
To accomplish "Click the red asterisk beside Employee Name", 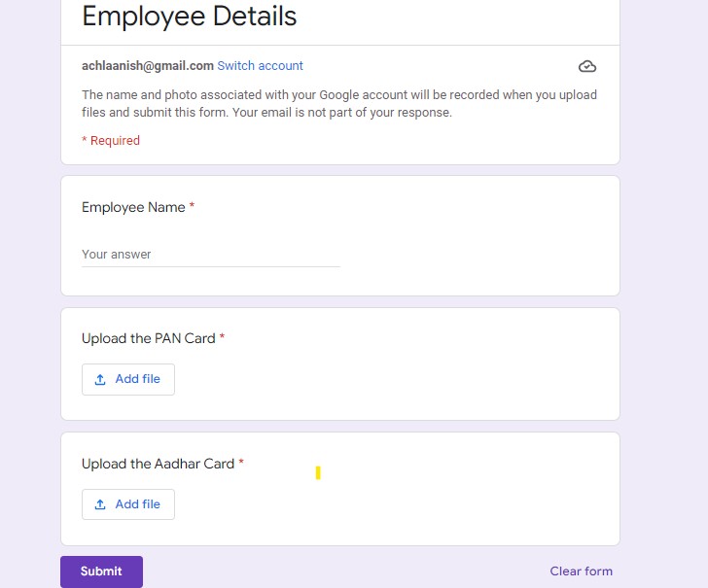I will pyautogui.click(x=192, y=205).
